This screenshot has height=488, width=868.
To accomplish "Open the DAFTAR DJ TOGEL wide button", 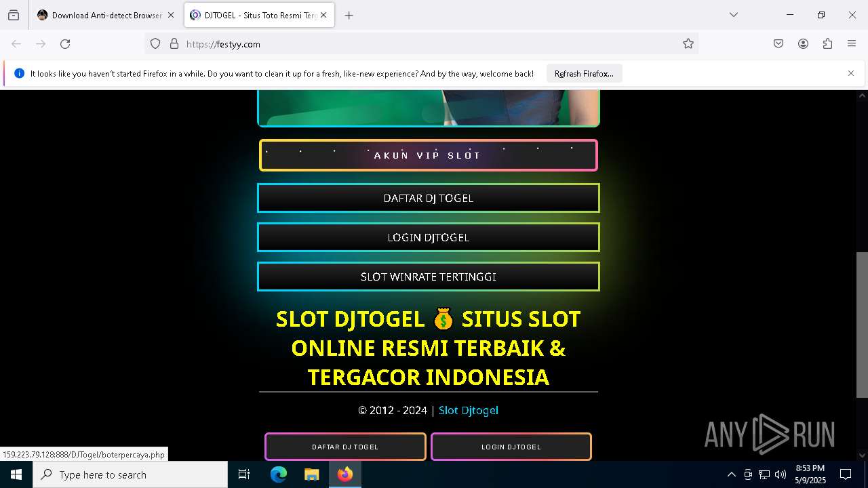I will point(428,198).
